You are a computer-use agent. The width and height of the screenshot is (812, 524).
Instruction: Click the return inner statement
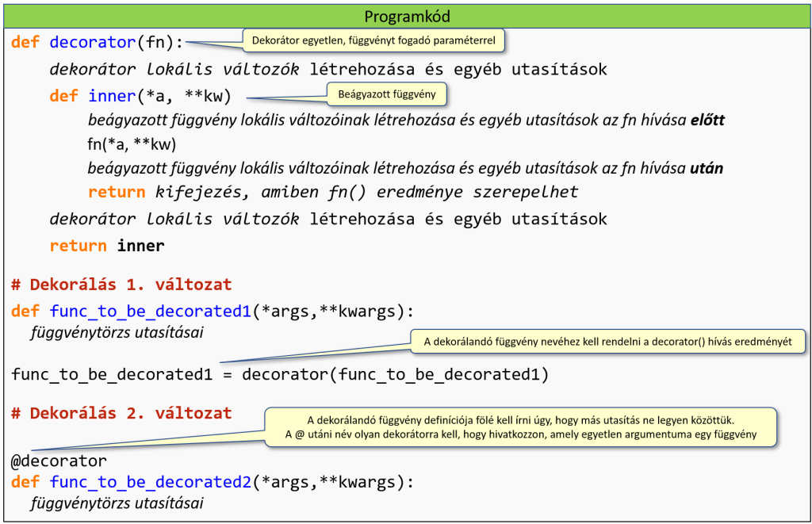tap(106, 246)
